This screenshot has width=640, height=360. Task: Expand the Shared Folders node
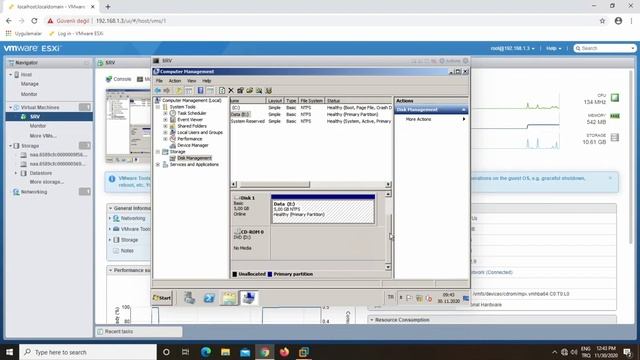pos(165,126)
